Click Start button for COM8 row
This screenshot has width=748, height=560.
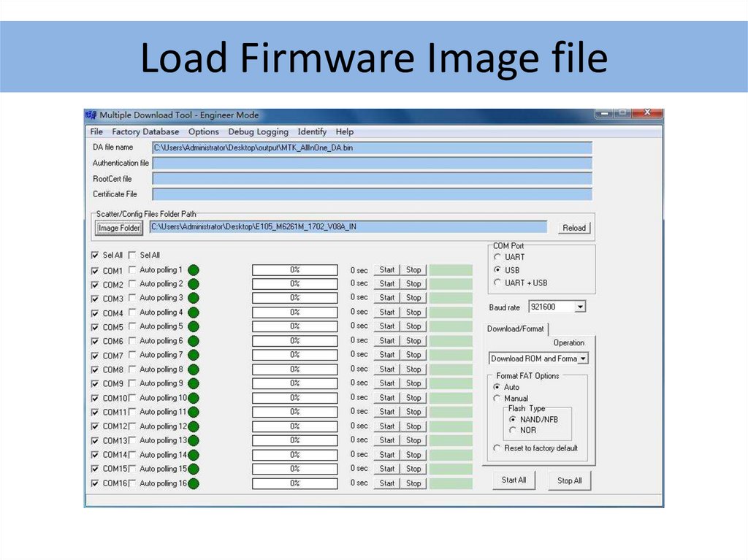(x=387, y=369)
